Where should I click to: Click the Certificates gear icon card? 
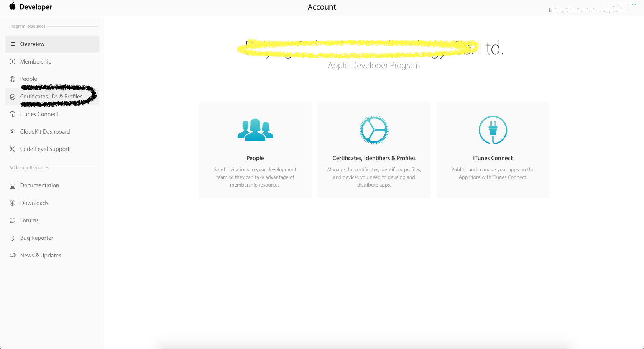374,130
